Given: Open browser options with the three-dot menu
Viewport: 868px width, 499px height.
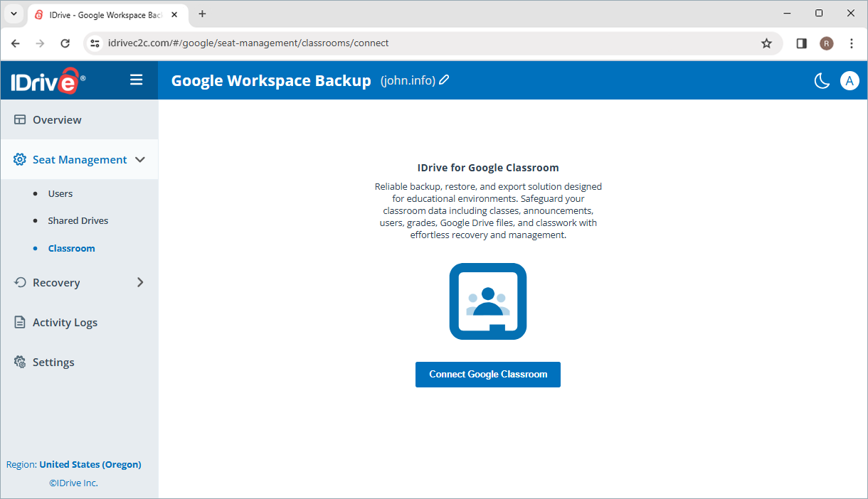Looking at the screenshot, I should pos(852,43).
